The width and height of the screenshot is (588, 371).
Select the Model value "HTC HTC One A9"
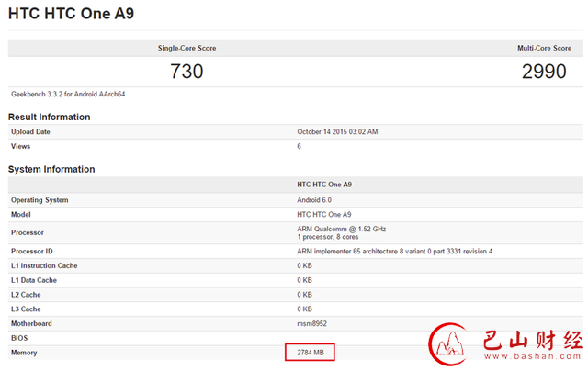click(324, 214)
